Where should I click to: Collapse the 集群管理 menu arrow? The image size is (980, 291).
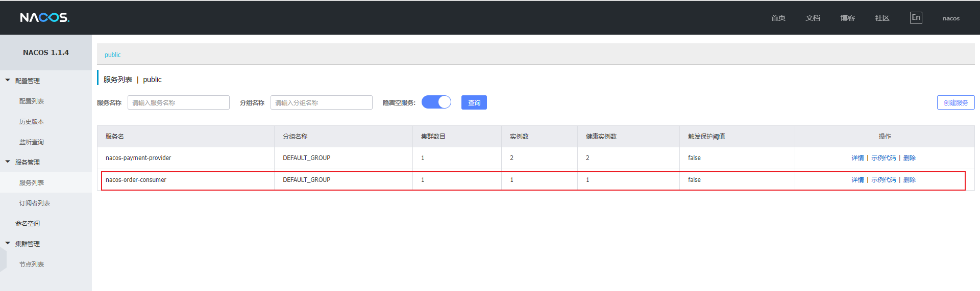8,244
